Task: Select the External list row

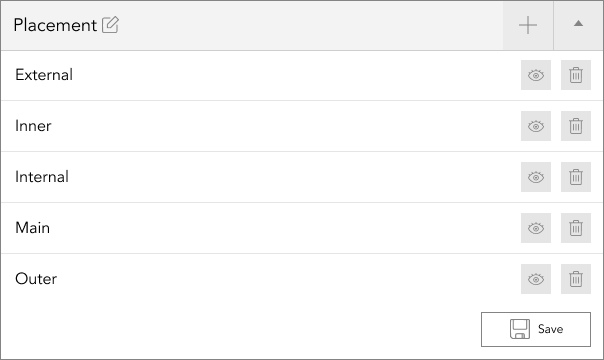Action: (302, 75)
